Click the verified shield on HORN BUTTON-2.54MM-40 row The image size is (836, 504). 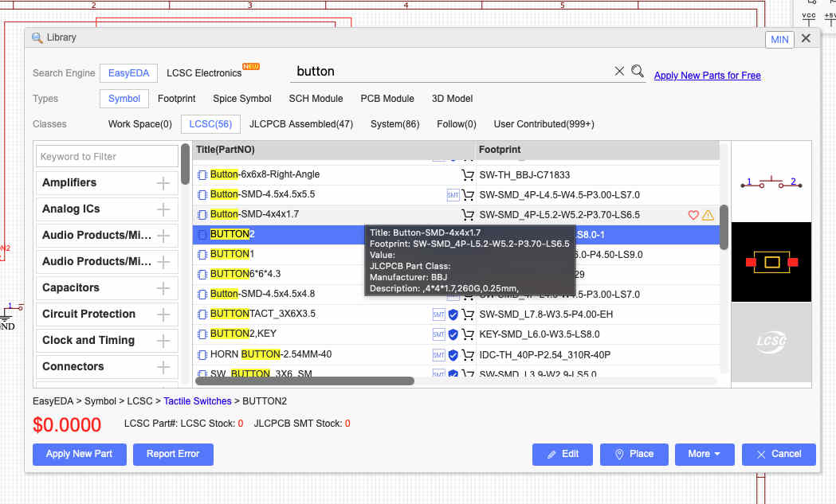coord(453,355)
